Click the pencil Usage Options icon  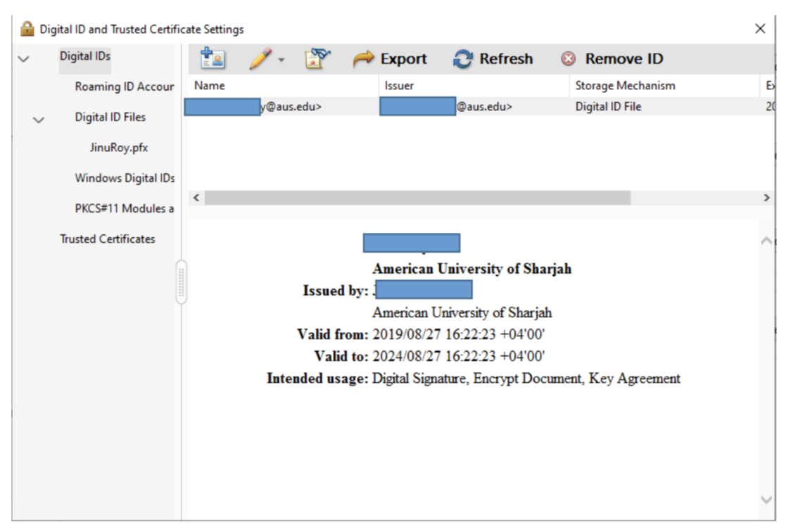coord(260,59)
